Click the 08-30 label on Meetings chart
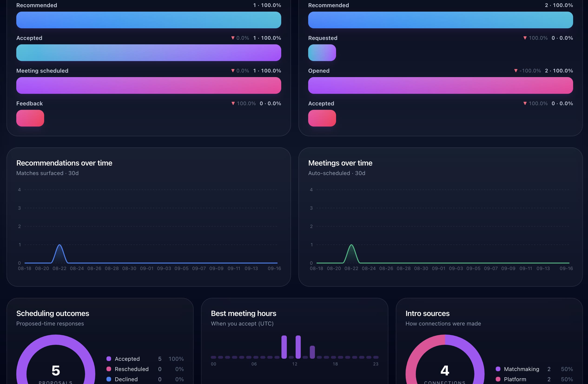This screenshot has width=588, height=384. 421,269
